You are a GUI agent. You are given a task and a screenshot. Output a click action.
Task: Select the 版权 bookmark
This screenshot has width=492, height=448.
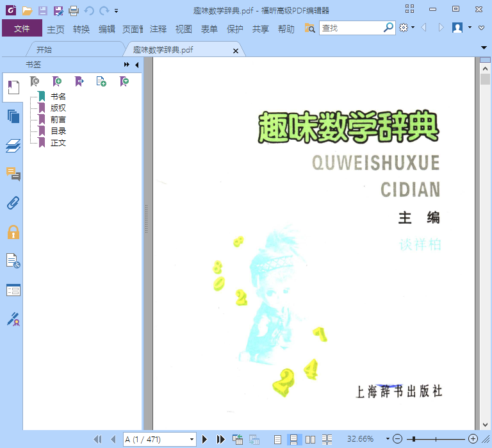click(58, 108)
